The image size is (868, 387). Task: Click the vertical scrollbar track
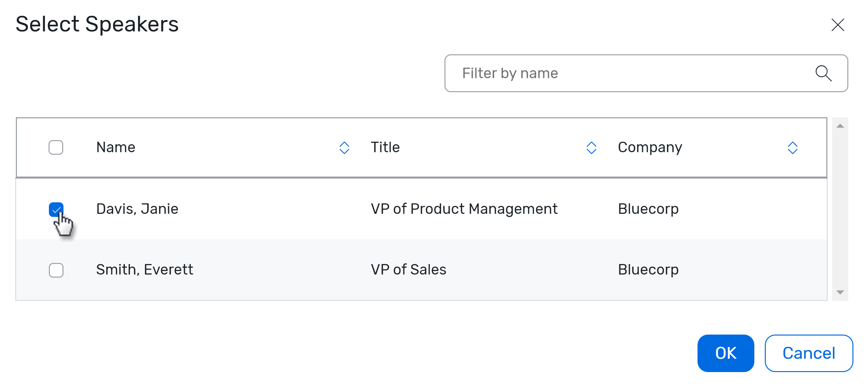[840, 209]
